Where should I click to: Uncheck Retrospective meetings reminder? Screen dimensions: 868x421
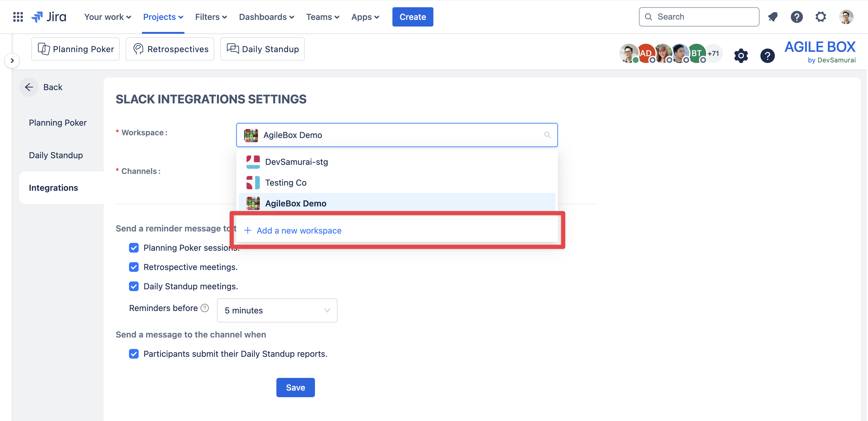coord(134,267)
